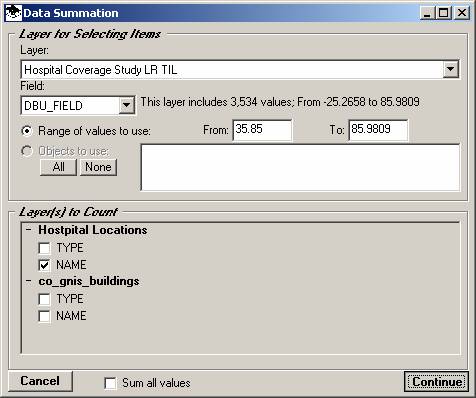Open the DBU_FIELD field dropdown

126,105
